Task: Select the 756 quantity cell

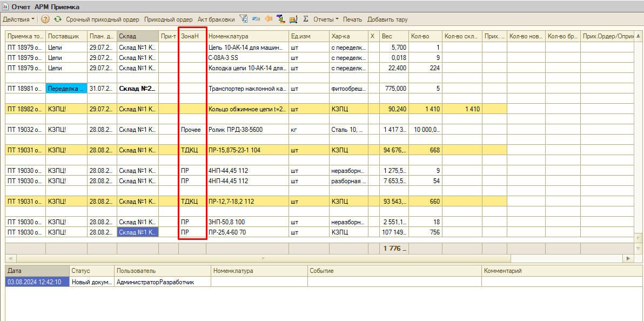Action: coord(425,232)
